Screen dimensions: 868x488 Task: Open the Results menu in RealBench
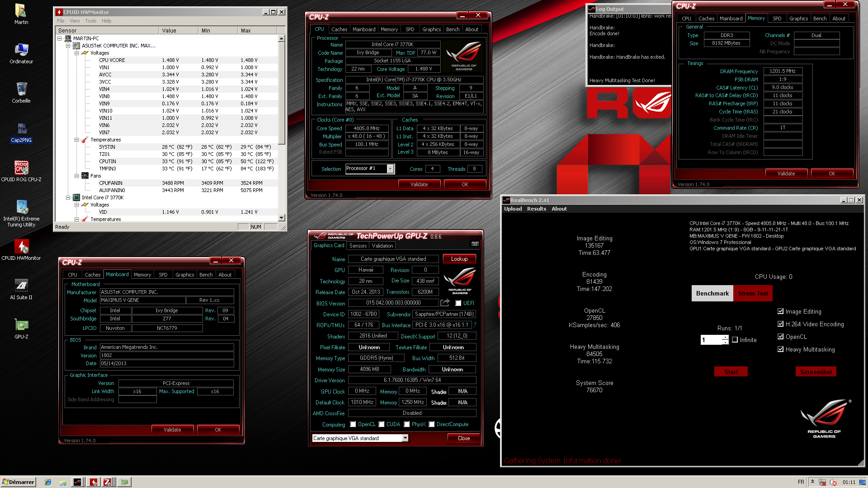tap(536, 209)
